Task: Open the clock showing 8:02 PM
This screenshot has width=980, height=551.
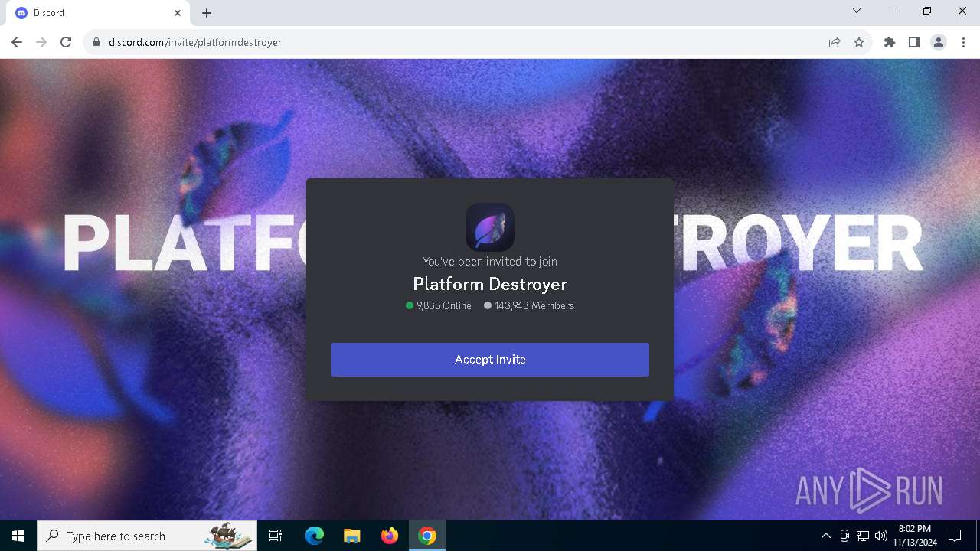Action: click(x=915, y=536)
